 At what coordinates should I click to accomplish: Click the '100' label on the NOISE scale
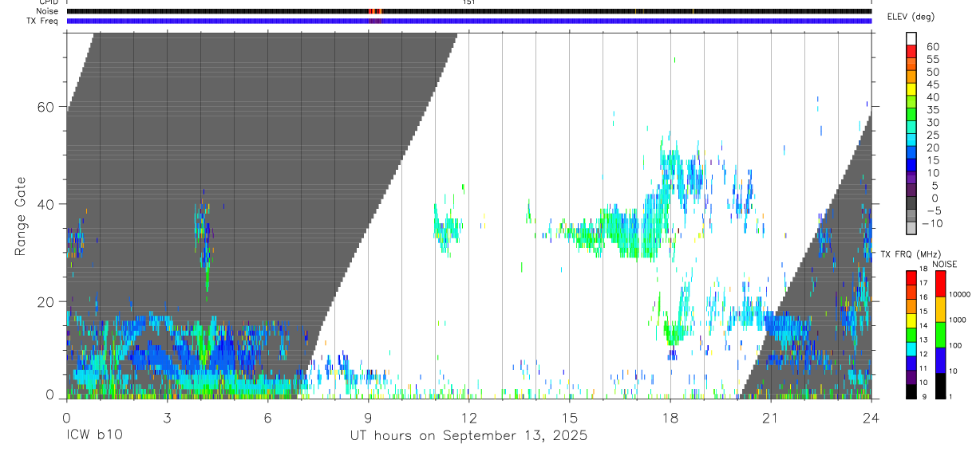pyautogui.click(x=955, y=345)
